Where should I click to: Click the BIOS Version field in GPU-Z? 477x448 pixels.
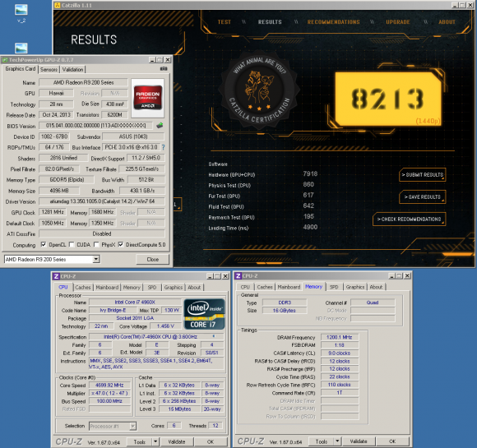point(96,126)
